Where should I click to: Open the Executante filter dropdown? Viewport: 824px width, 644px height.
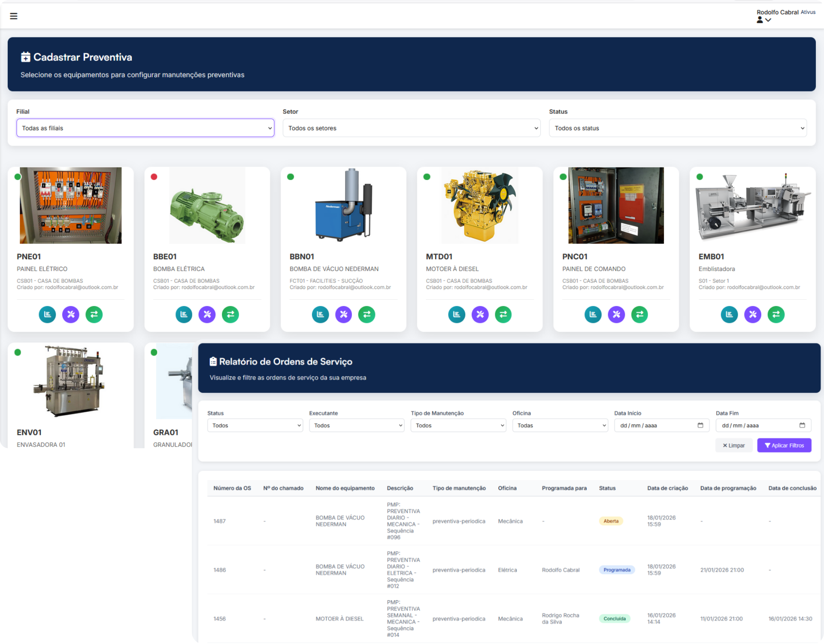(357, 425)
